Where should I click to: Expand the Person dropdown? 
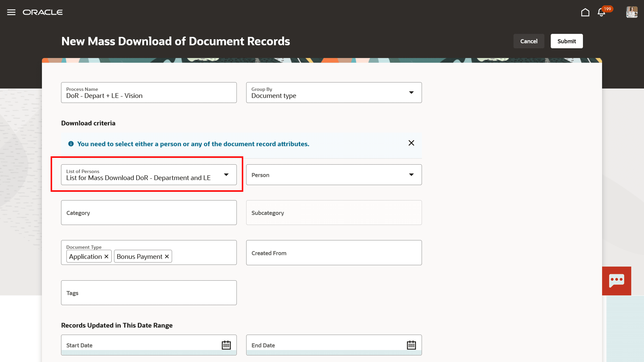coord(411,175)
